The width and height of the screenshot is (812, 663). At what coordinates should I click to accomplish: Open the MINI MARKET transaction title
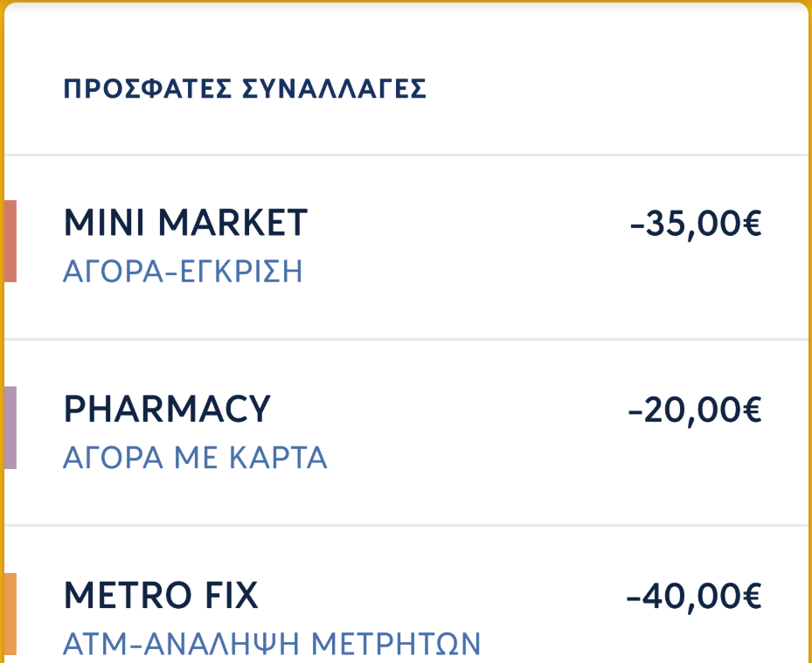point(185,224)
